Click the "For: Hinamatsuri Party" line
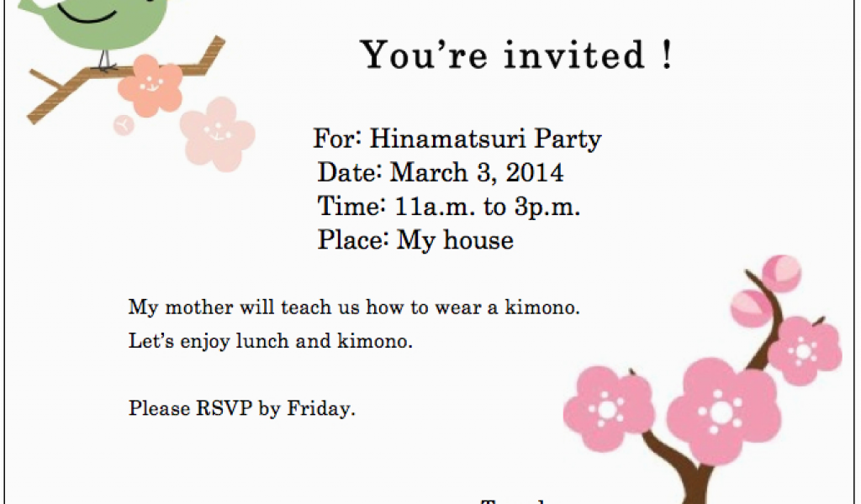The height and width of the screenshot is (504, 861). [457, 139]
